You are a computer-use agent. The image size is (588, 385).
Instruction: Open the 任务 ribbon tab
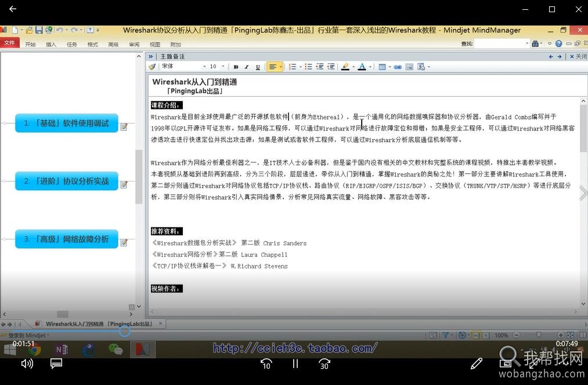[71, 44]
